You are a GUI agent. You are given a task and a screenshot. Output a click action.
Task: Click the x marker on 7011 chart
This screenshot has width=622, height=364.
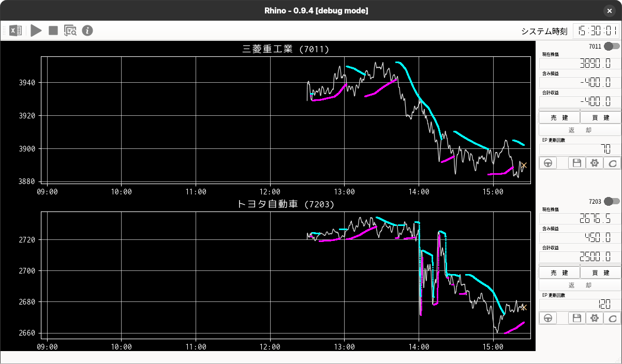pyautogui.click(x=524, y=165)
